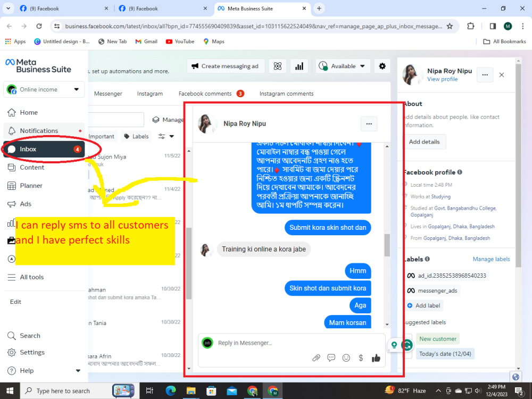Select Inbox in sidebar
Viewport: 532px width, 399px height.
click(44, 149)
